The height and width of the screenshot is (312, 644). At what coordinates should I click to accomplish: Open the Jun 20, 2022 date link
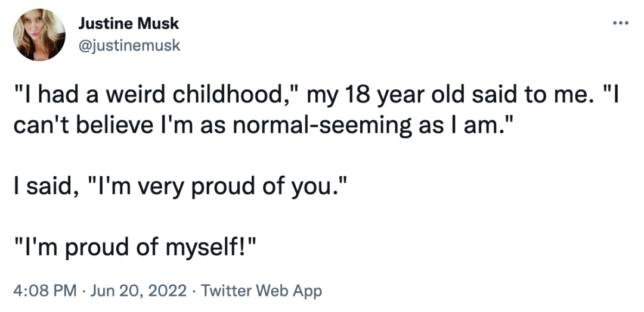click(x=138, y=291)
